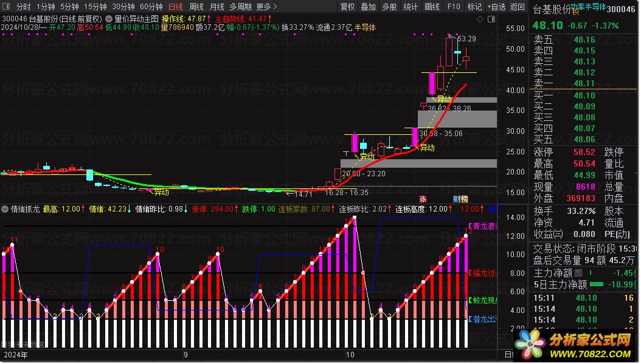The width and height of the screenshot is (641, 364).
Task: Open the 统计 statistics tool
Action: coord(411,7)
